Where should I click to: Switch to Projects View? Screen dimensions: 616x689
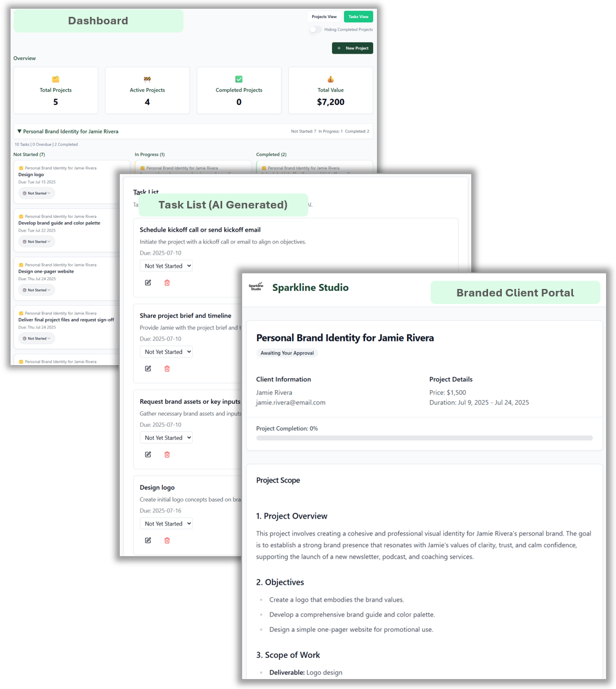(324, 16)
